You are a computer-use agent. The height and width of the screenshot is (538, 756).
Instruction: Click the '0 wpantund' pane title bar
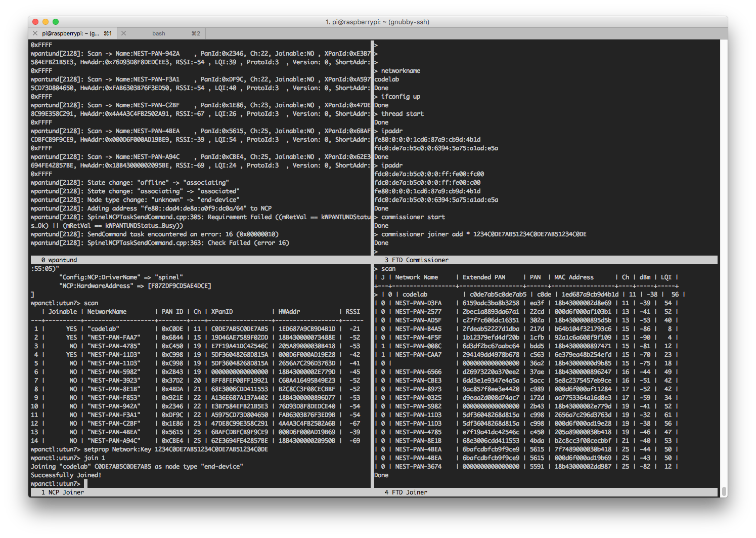tap(60, 260)
